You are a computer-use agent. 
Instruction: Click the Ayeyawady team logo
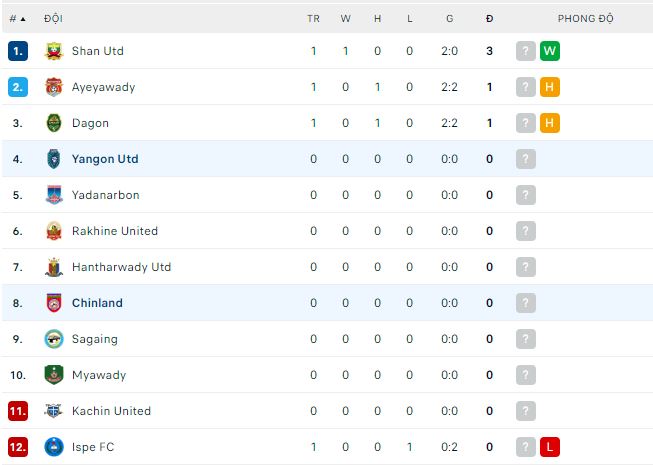(x=54, y=87)
